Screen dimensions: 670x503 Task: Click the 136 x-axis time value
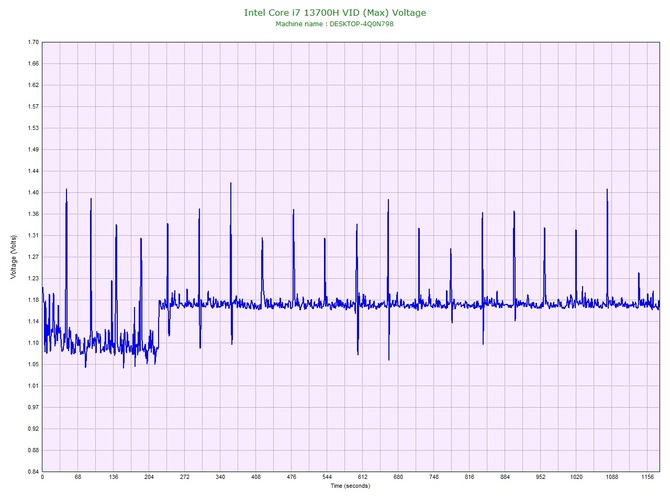click(114, 477)
